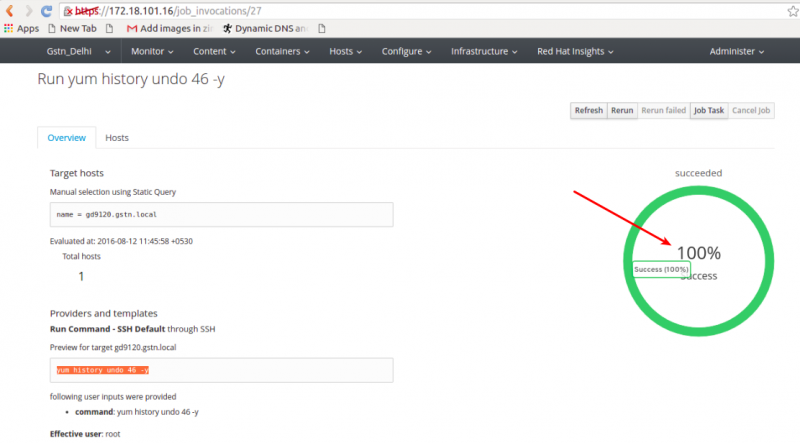The image size is (800, 443).
Task: Click the 100% text in chart
Action: click(x=698, y=253)
